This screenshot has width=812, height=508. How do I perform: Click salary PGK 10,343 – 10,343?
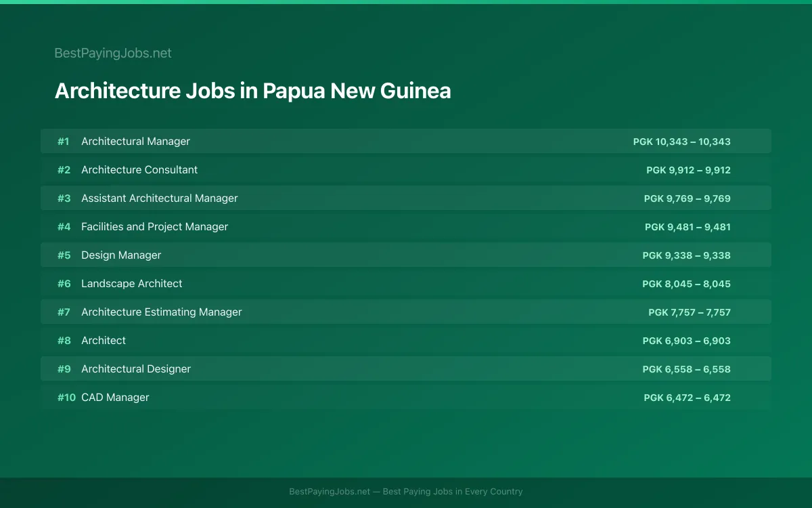[682, 142]
